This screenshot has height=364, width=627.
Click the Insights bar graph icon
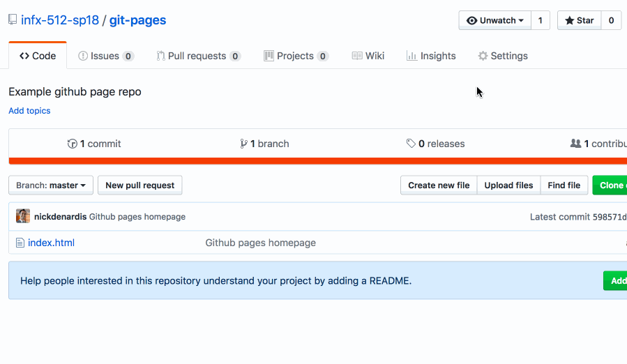click(411, 56)
